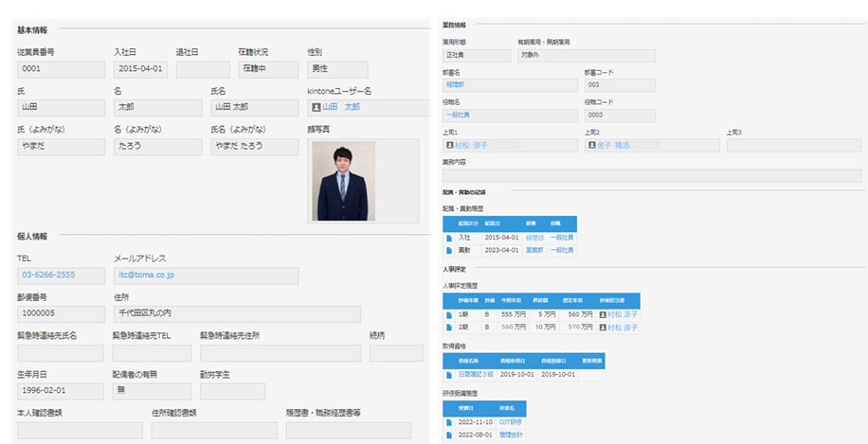Click the 性別 field showing 男性
The width and height of the screenshot is (868, 444).
coord(337,70)
